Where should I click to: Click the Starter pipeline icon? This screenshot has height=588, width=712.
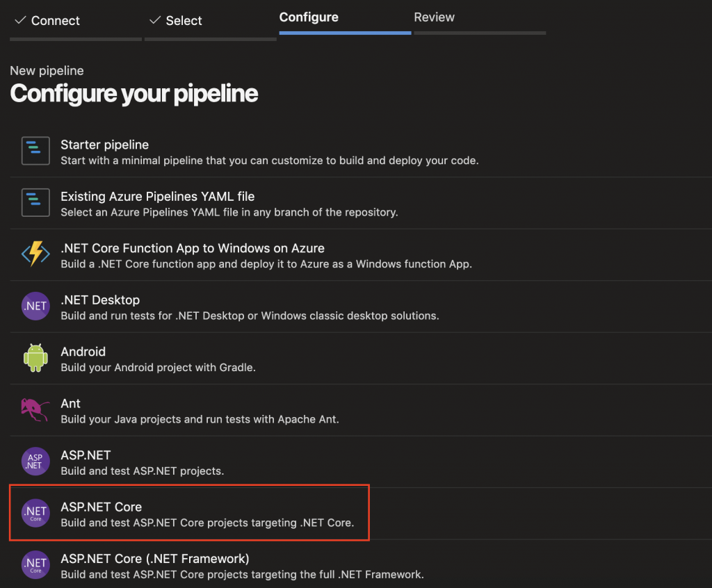(x=35, y=151)
